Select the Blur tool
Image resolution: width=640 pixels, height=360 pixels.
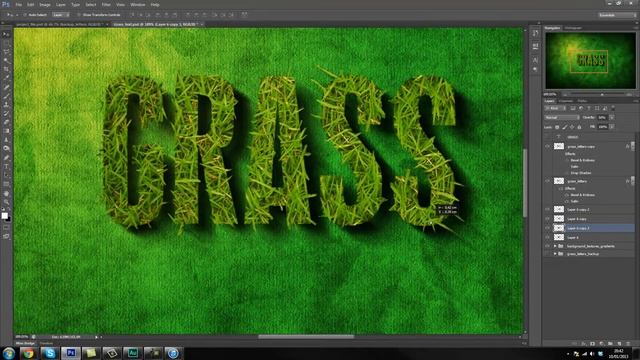6,140
